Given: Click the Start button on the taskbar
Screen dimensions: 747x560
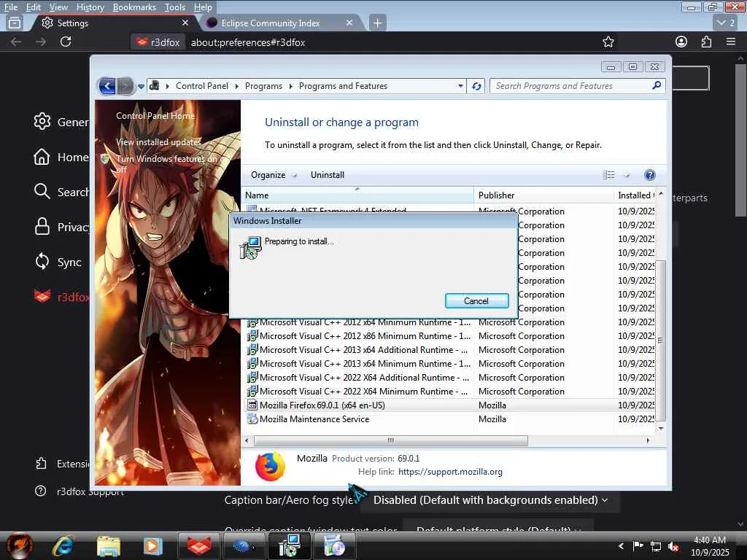Looking at the screenshot, I should [19, 545].
